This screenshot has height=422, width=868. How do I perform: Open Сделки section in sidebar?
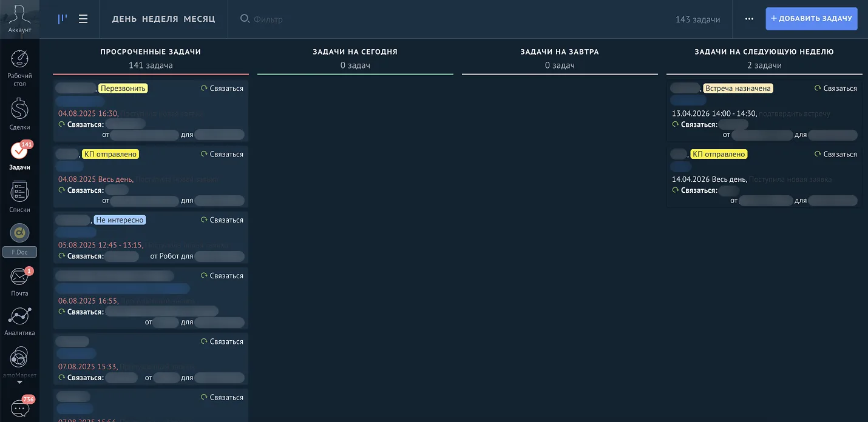pyautogui.click(x=19, y=115)
